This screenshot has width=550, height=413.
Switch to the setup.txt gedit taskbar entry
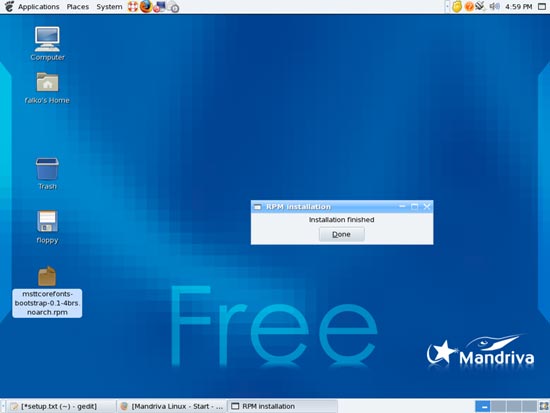coord(61,406)
